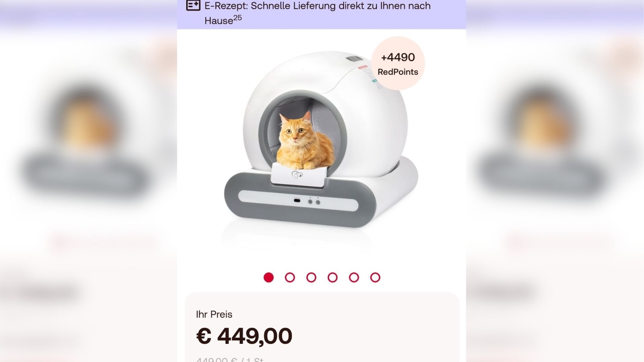Click the display panel atop litter box
This screenshot has height=362, width=644.
(353, 59)
